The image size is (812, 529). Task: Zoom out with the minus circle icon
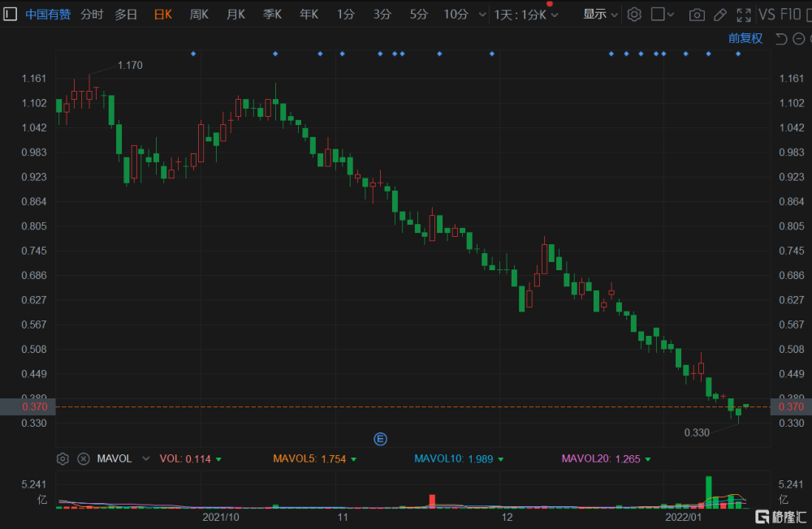pyautogui.click(x=799, y=39)
